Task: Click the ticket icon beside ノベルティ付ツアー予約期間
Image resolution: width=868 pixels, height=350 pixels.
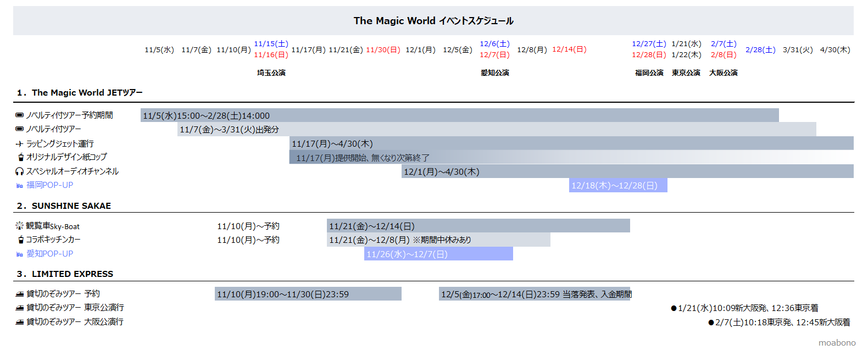Action: click(x=20, y=115)
